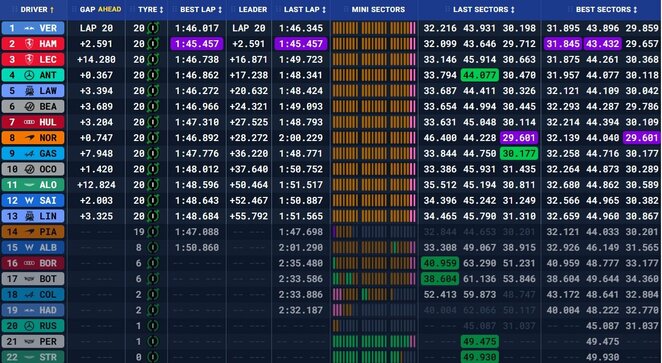This screenshot has width=662, height=363.
Task: Click the 2:32.187 last lap for HAD
Action: pyautogui.click(x=301, y=310)
